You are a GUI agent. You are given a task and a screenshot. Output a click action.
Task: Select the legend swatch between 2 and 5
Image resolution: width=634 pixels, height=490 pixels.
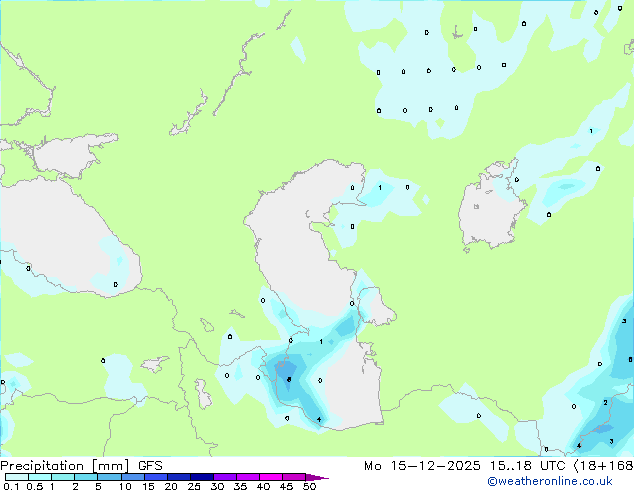tap(86, 477)
